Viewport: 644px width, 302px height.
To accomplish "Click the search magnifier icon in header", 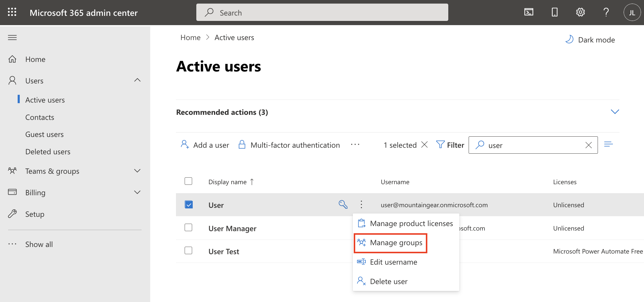I will (x=209, y=12).
